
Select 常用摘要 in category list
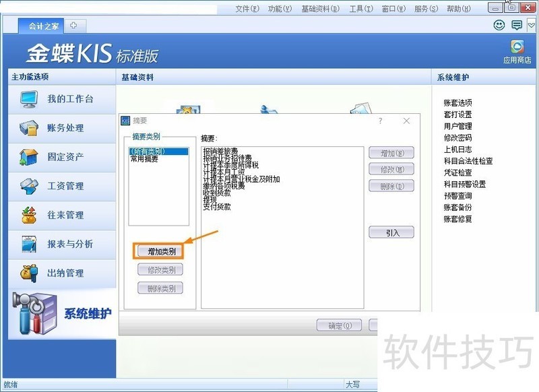tap(144, 159)
